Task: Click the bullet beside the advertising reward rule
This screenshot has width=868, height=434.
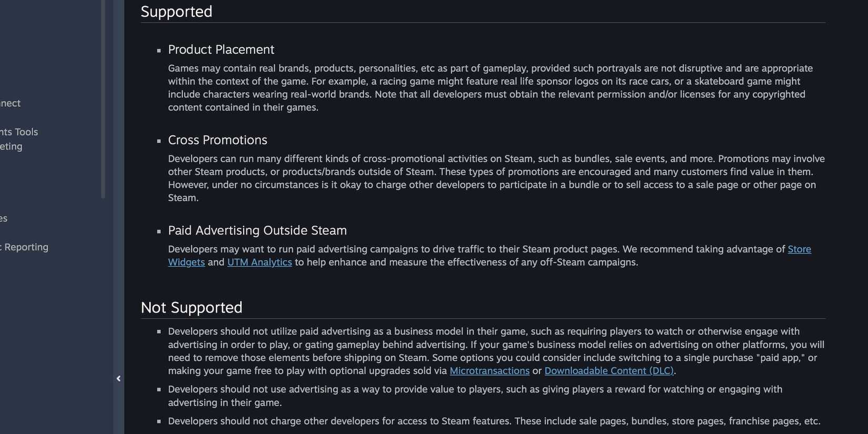Action: click(158, 389)
